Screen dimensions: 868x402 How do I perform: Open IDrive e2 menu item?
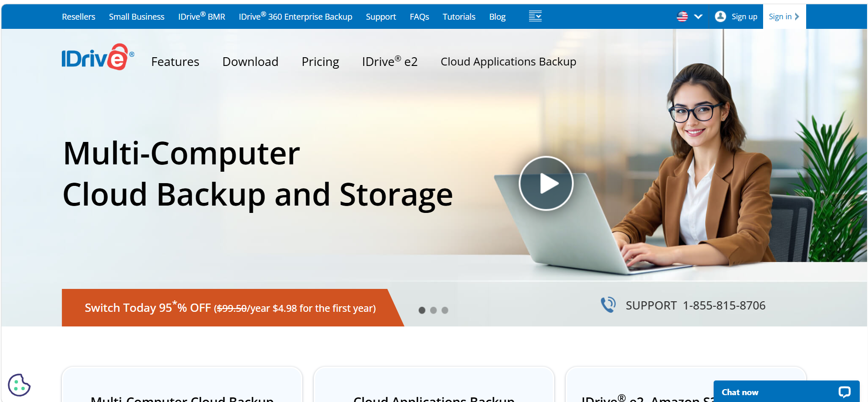click(x=390, y=61)
